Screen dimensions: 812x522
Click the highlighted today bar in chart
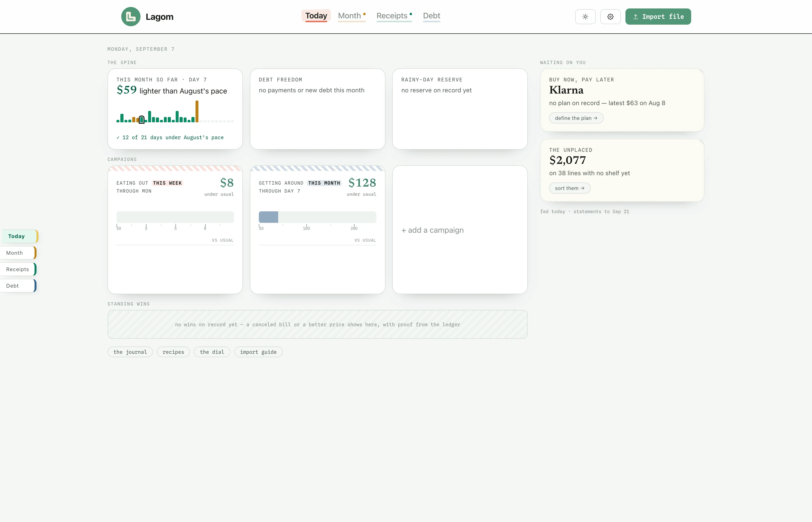pyautogui.click(x=142, y=119)
